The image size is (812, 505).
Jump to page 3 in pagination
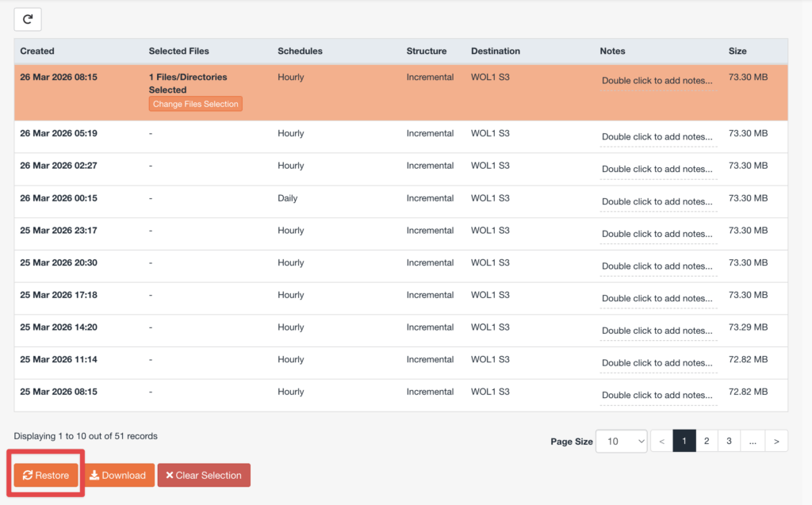[729, 442]
